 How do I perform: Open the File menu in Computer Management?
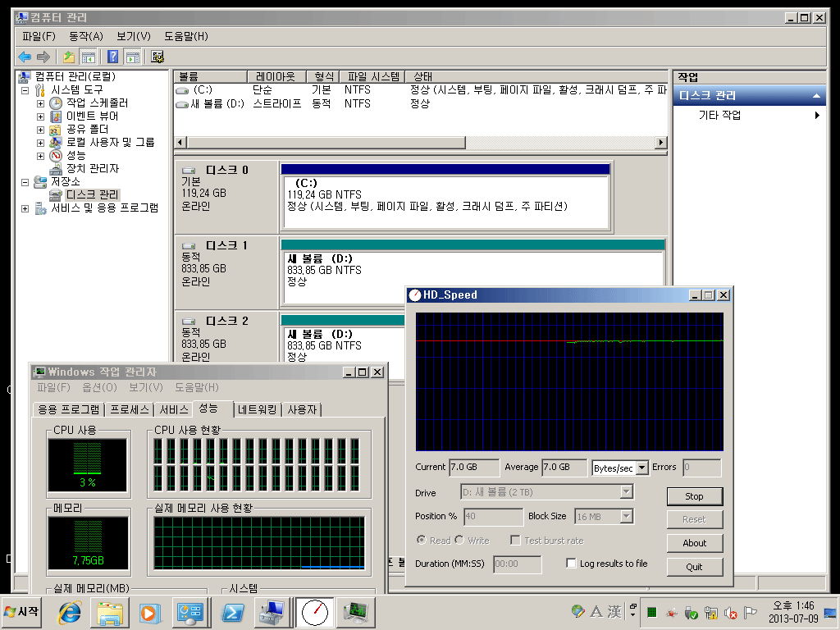click(x=39, y=36)
